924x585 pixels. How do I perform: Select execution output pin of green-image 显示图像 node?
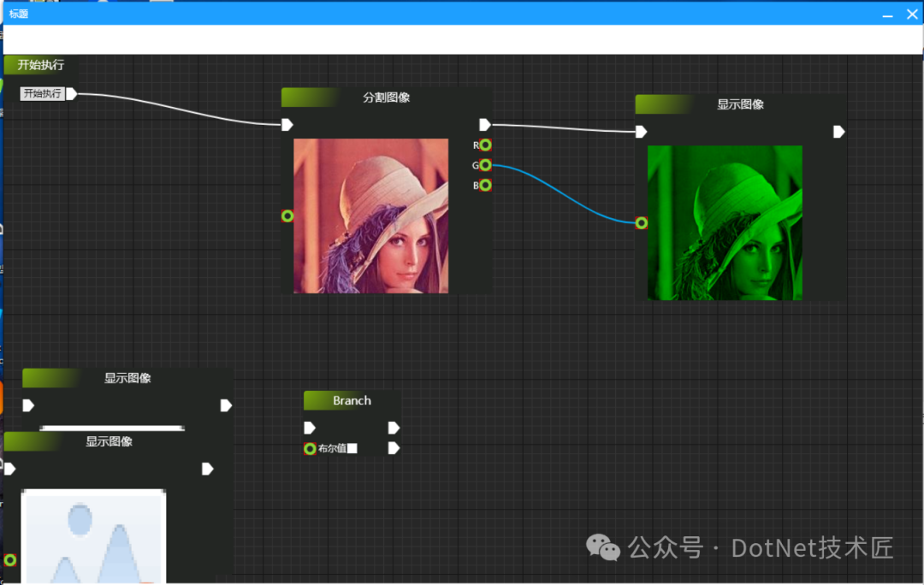pos(839,132)
